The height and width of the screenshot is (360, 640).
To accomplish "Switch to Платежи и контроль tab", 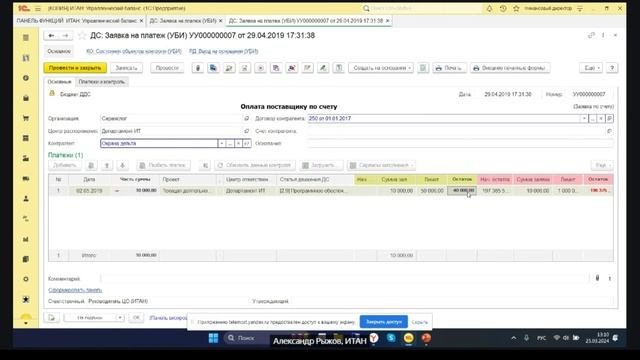I will click(x=101, y=82).
